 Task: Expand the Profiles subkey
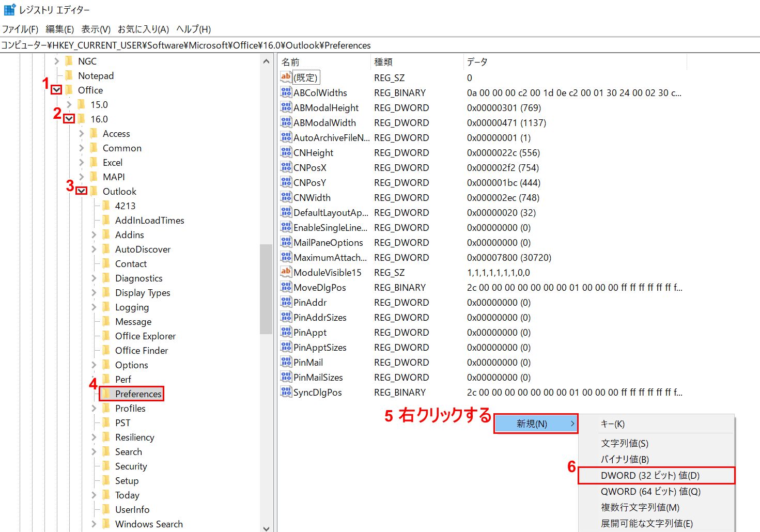click(x=94, y=408)
